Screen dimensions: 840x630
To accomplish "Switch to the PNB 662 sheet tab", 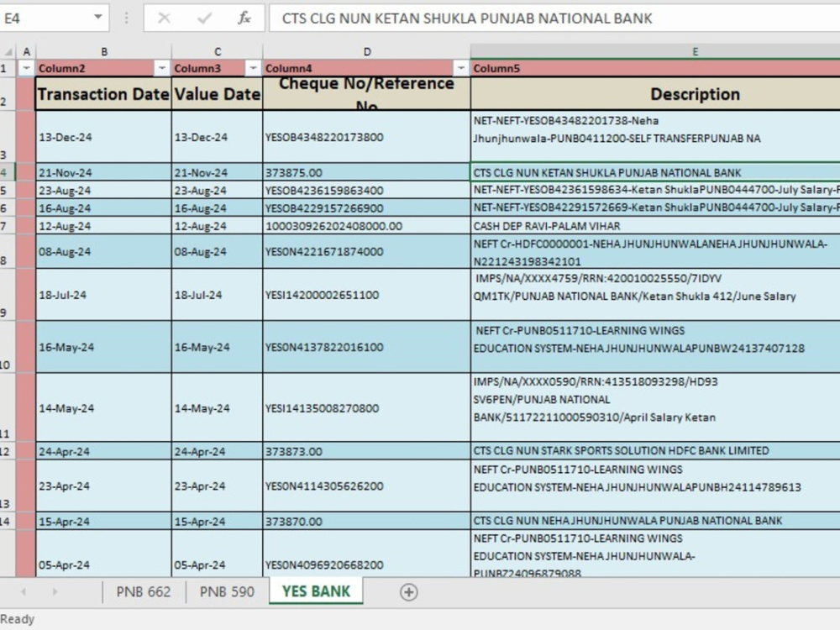I will [144, 592].
